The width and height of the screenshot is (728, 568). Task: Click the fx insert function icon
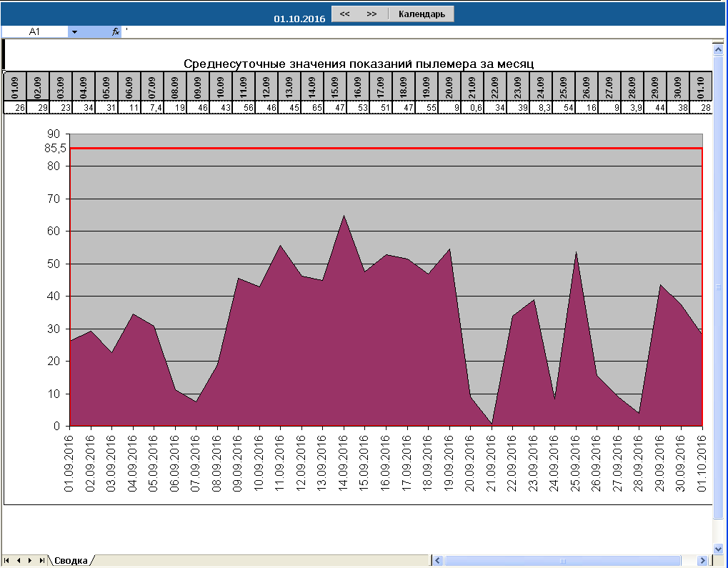pyautogui.click(x=115, y=32)
